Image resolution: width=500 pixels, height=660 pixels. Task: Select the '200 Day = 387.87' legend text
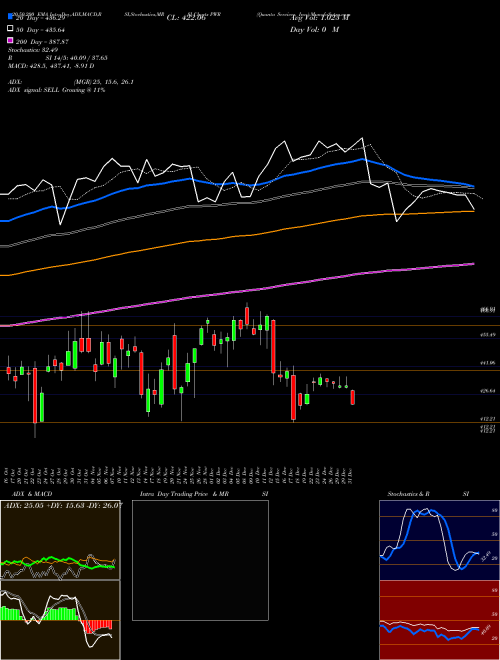(x=42, y=42)
